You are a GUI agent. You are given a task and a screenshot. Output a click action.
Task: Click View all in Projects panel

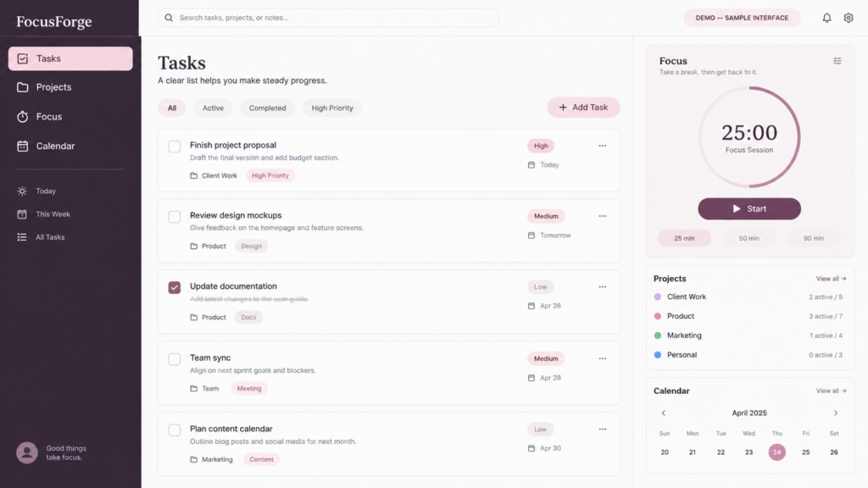831,279
